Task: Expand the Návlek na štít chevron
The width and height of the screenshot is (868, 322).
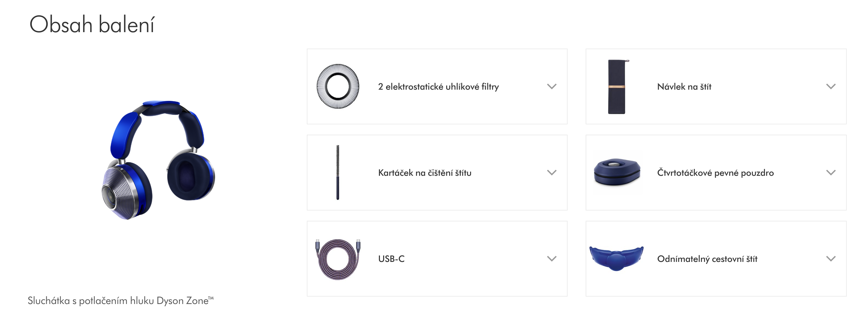Action: (x=831, y=86)
